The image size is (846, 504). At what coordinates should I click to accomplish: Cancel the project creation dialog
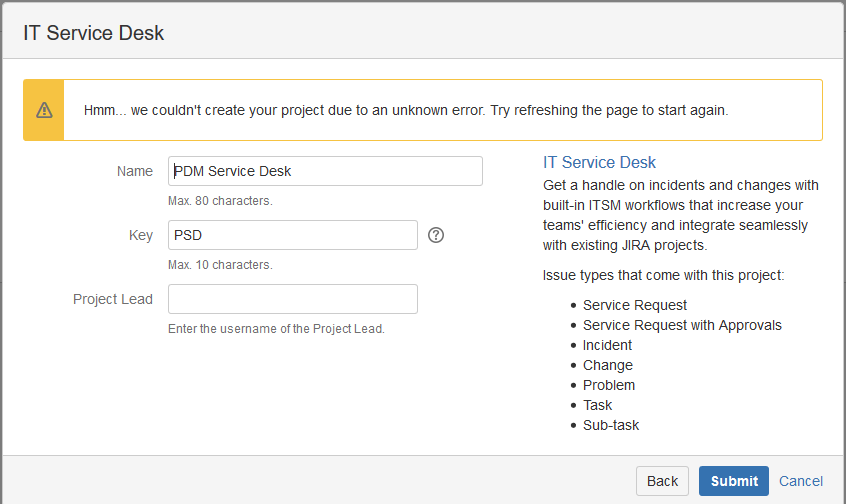click(801, 481)
